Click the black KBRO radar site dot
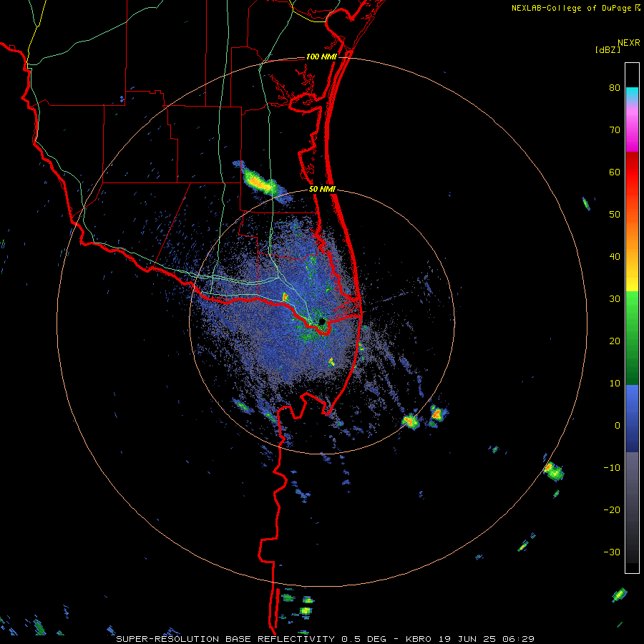 [x=322, y=321]
